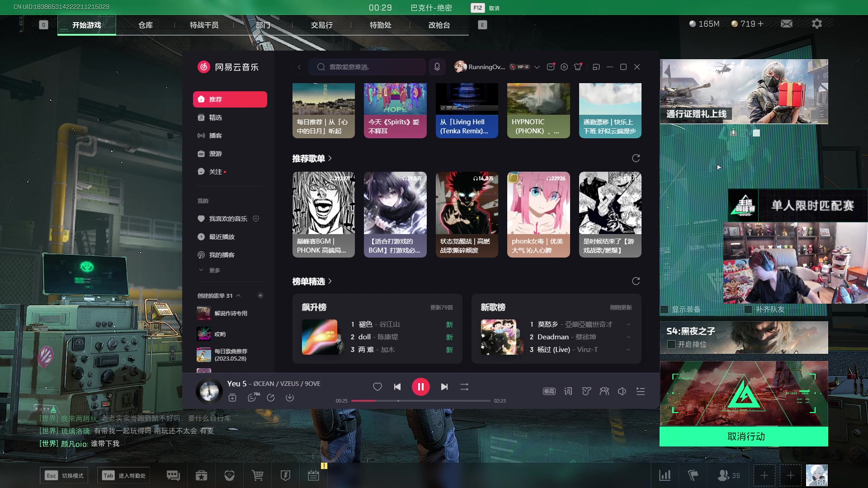Enable the 显示装备 checkbox
868x488 pixels.
665,310
